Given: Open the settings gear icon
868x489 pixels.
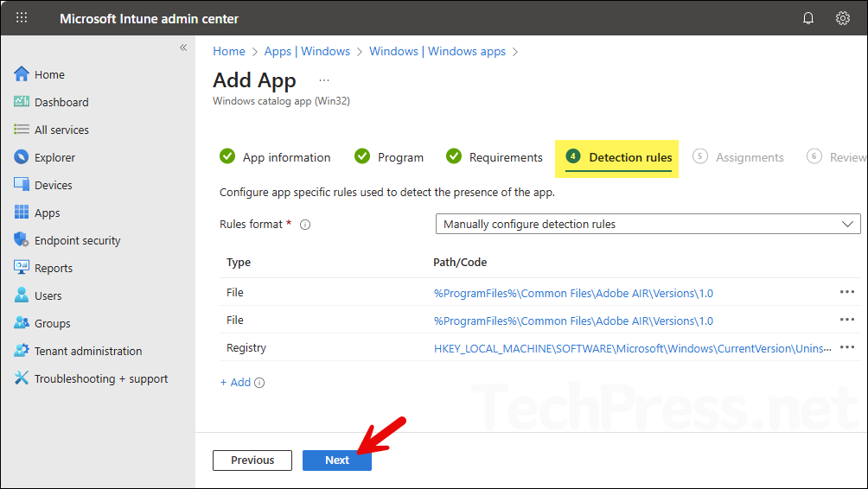Looking at the screenshot, I should click(x=843, y=18).
